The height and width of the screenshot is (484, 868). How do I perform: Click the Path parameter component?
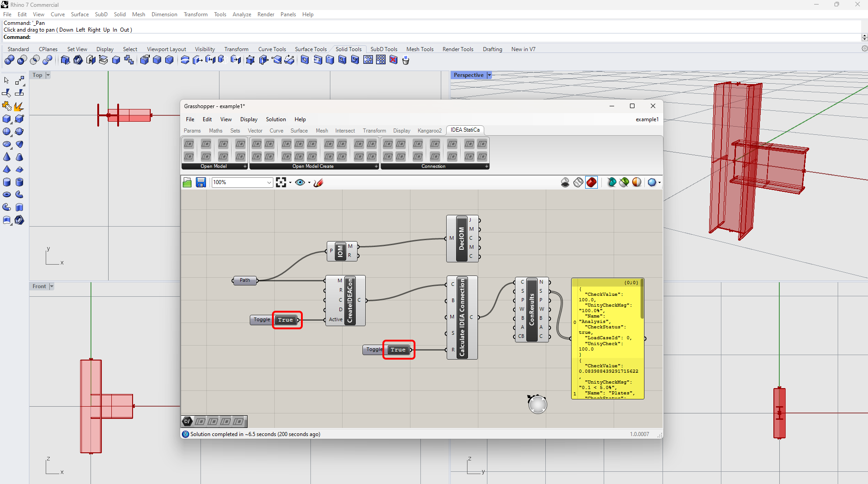(x=245, y=280)
